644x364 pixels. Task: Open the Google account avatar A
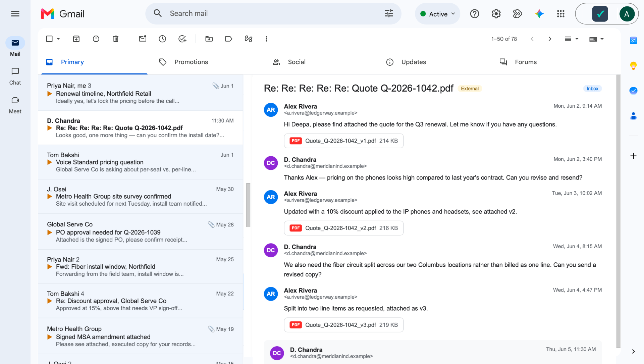[x=627, y=14]
